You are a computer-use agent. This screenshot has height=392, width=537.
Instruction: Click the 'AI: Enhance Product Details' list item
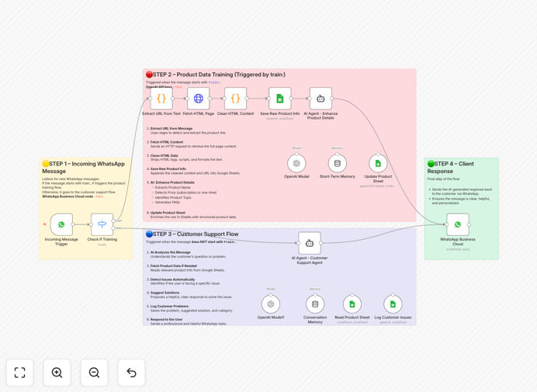(x=172, y=182)
